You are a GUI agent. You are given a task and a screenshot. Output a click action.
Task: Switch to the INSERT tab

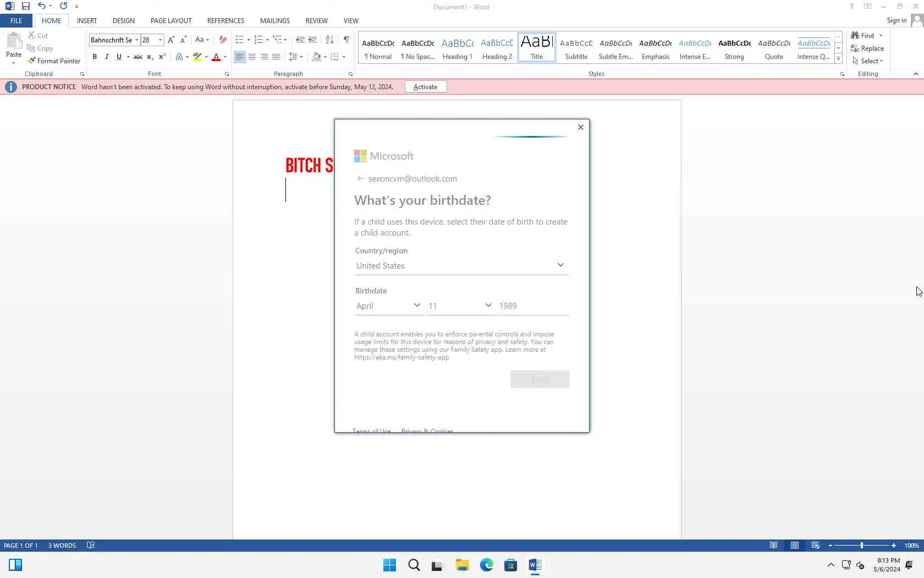pyautogui.click(x=87, y=20)
